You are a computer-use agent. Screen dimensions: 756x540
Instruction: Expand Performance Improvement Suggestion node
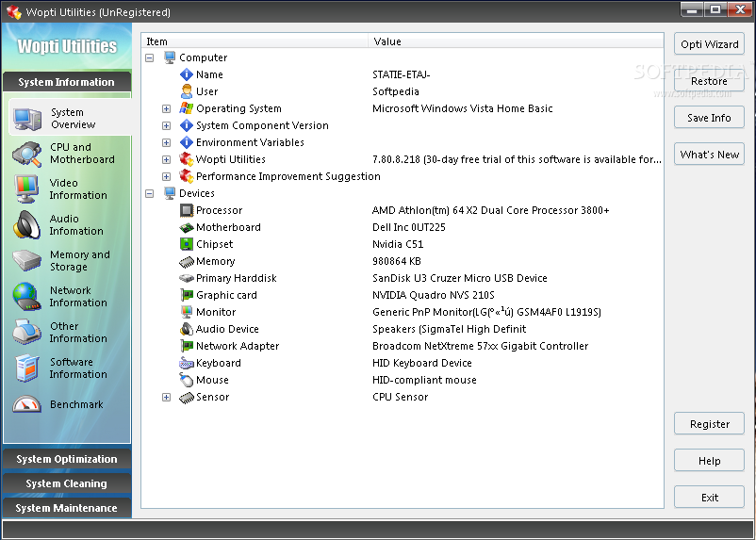(166, 176)
